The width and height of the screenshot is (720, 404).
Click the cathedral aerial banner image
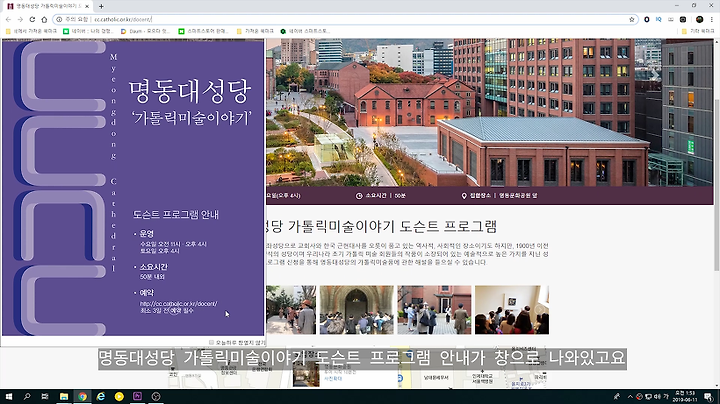tap(490, 112)
